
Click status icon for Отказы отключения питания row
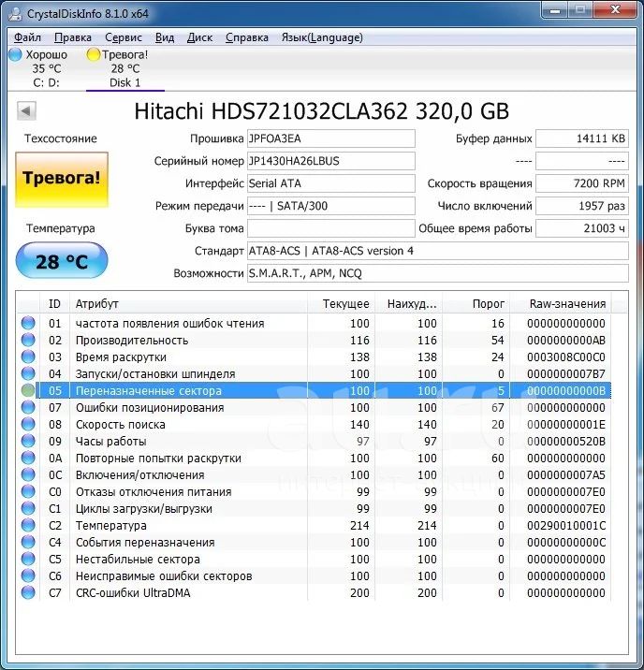point(28,492)
